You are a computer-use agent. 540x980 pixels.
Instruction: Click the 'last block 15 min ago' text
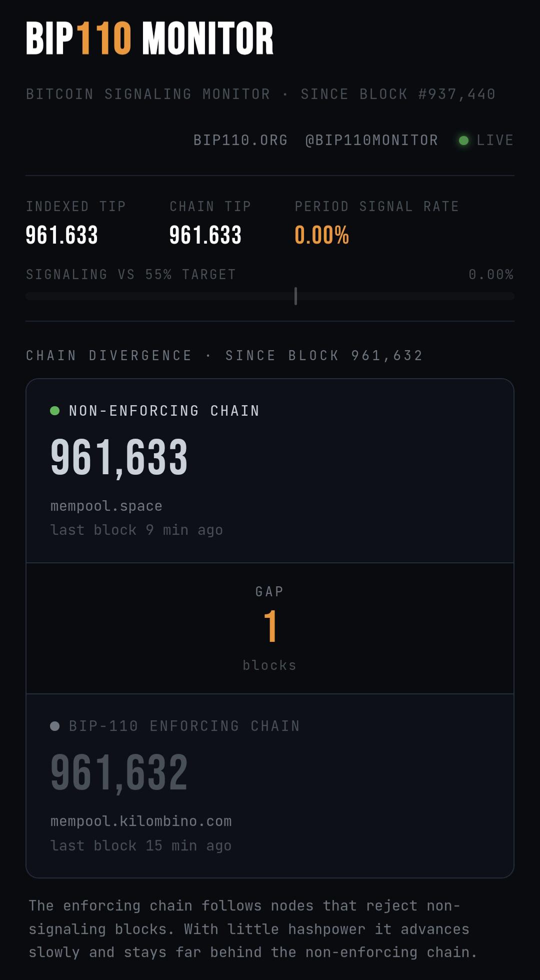(141, 846)
